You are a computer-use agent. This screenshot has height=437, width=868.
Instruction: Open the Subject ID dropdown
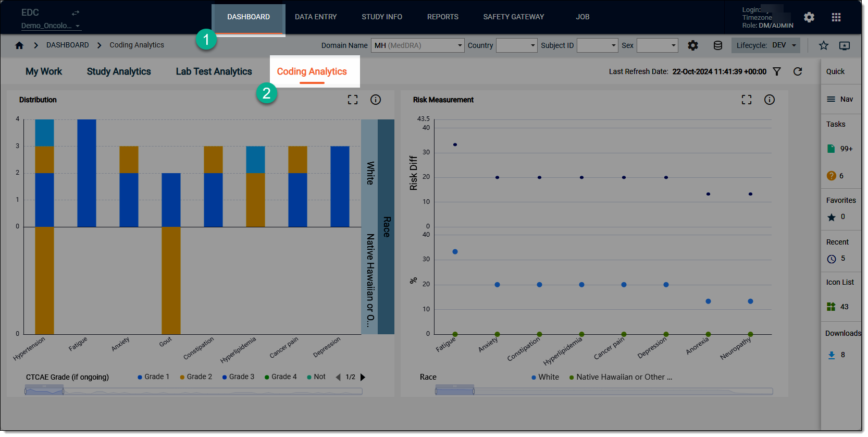(598, 45)
